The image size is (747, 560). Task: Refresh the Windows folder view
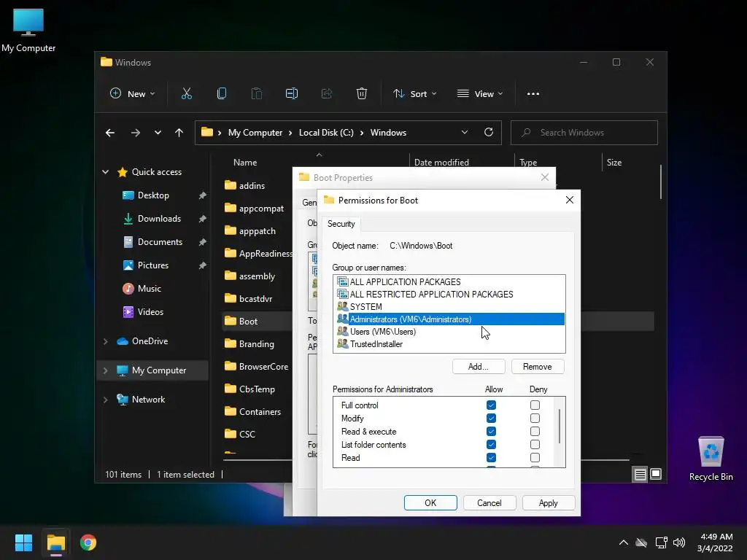tap(488, 133)
